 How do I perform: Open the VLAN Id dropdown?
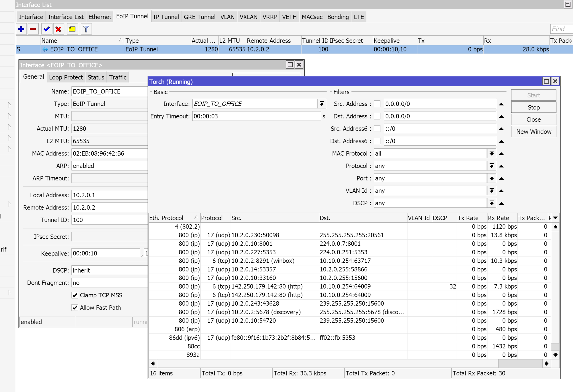491,190
